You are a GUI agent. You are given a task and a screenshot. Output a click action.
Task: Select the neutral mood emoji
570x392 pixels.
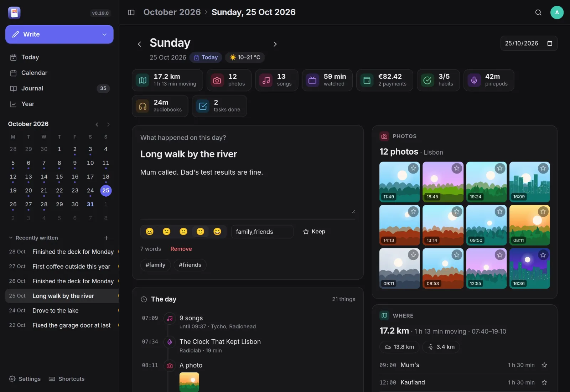pos(183,232)
